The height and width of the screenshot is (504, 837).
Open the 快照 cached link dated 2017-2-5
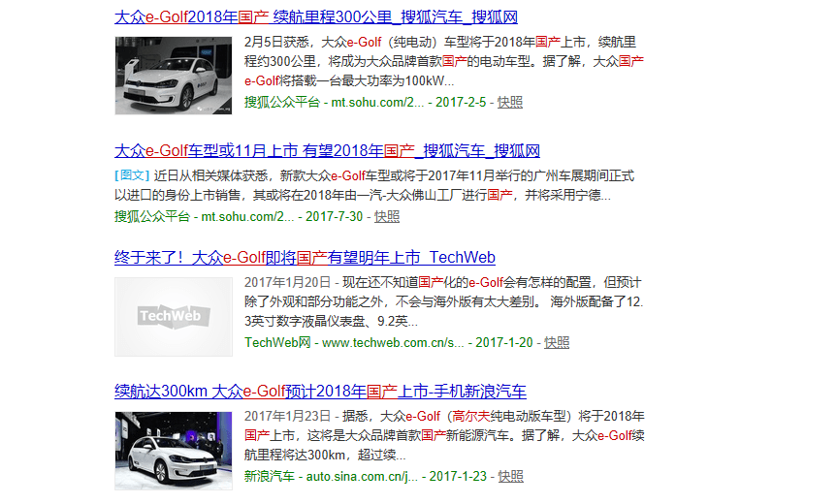point(510,103)
